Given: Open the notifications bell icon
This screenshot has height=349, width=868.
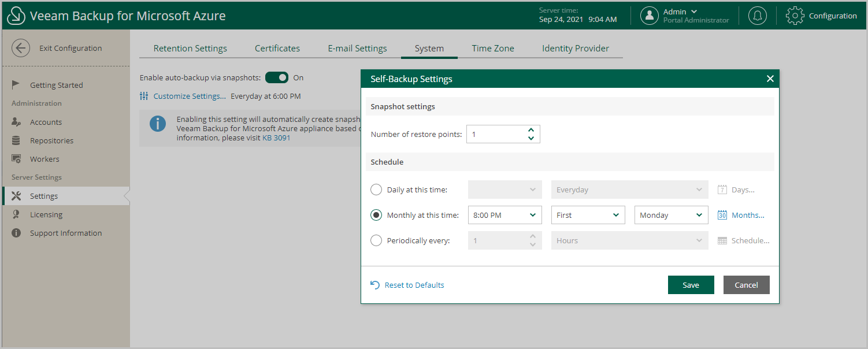Looking at the screenshot, I should tap(758, 16).
